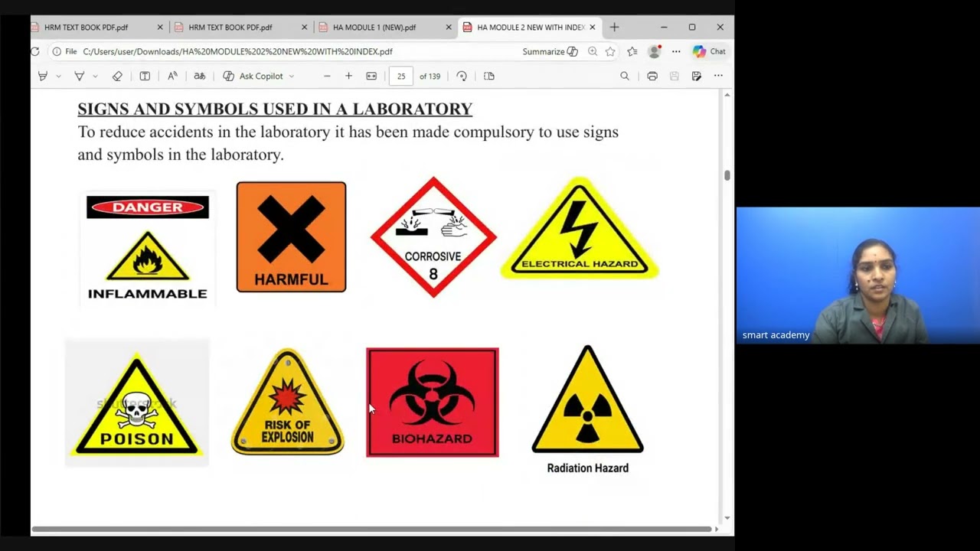Close the HA MODULE 1 (NEW) tab
The height and width of the screenshot is (551, 980).
(x=449, y=27)
